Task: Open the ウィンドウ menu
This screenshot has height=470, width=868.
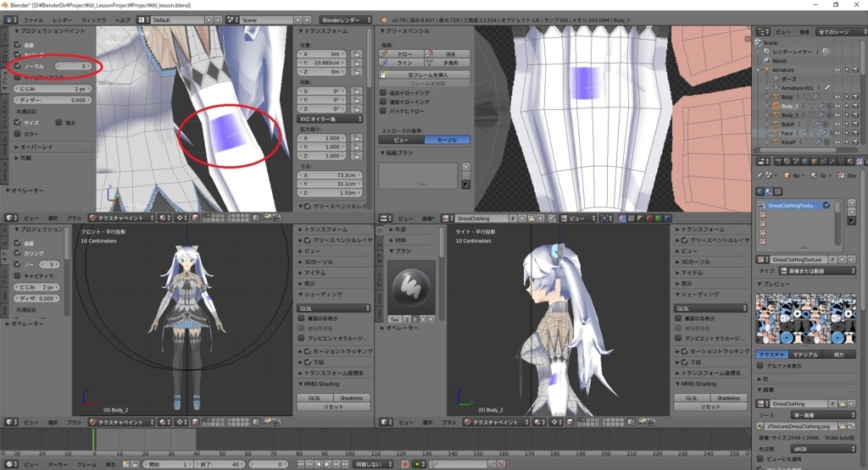Action: [93, 20]
